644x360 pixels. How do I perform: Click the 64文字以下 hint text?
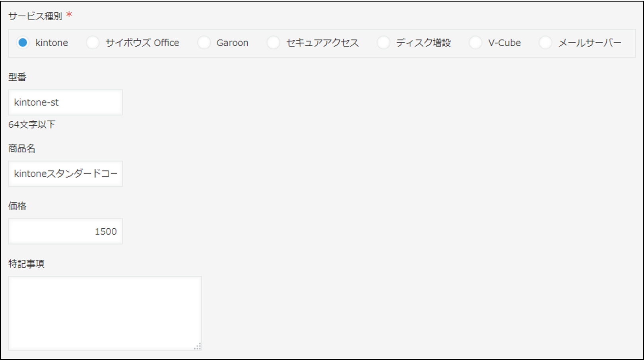[32, 125]
